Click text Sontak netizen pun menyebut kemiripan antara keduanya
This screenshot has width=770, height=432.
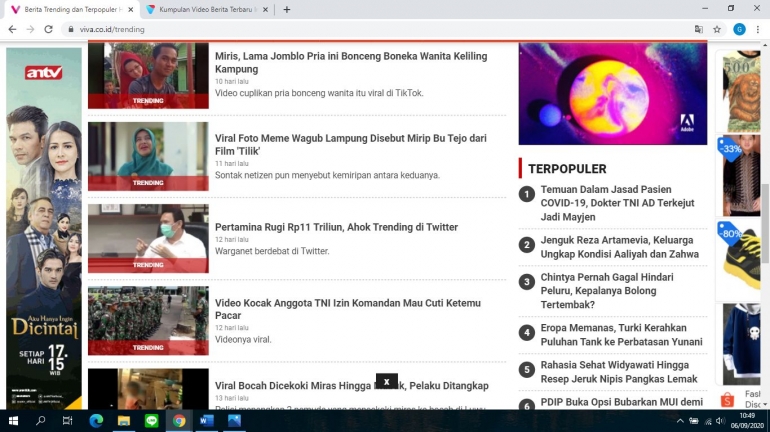327,175
